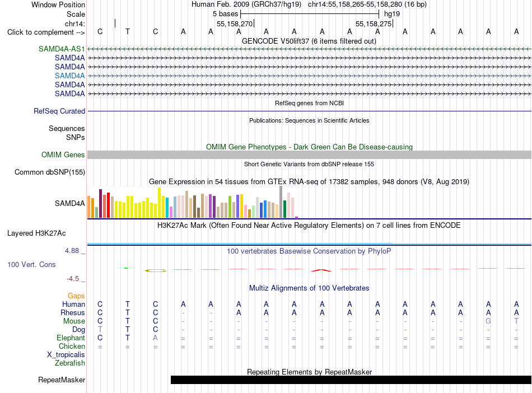This screenshot has width=532, height=393.
Task: Click the 'Click to complement -->' label
Action: 46,32
